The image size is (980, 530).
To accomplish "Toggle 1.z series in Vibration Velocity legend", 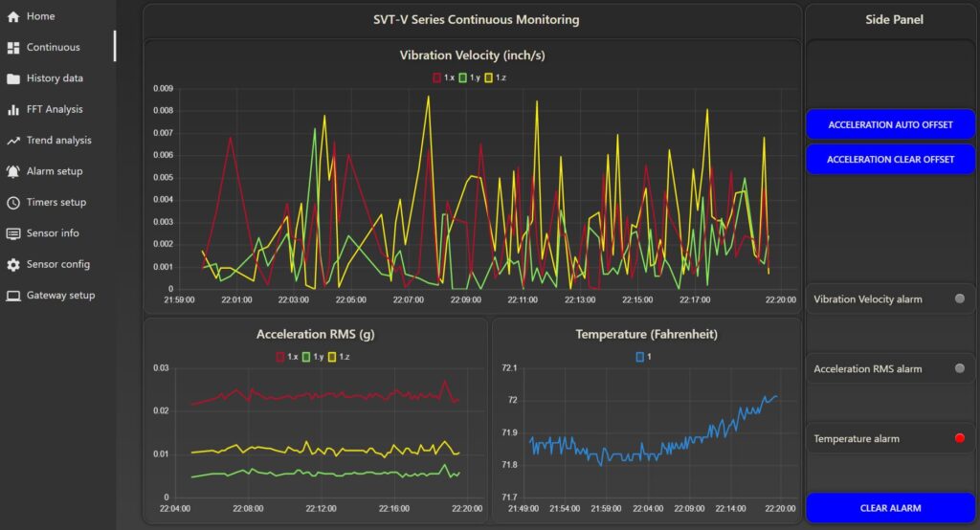I will tap(495, 77).
